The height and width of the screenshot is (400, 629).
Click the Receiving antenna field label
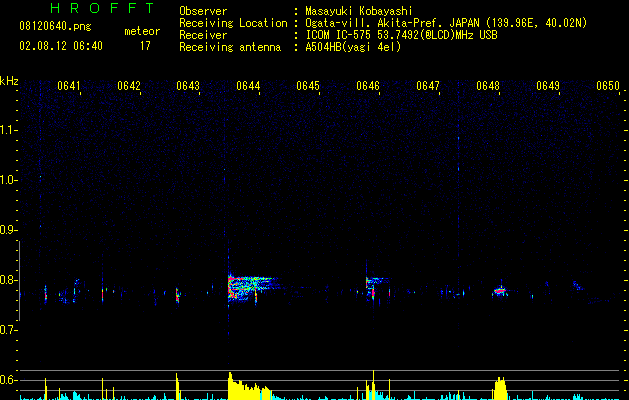point(230,47)
